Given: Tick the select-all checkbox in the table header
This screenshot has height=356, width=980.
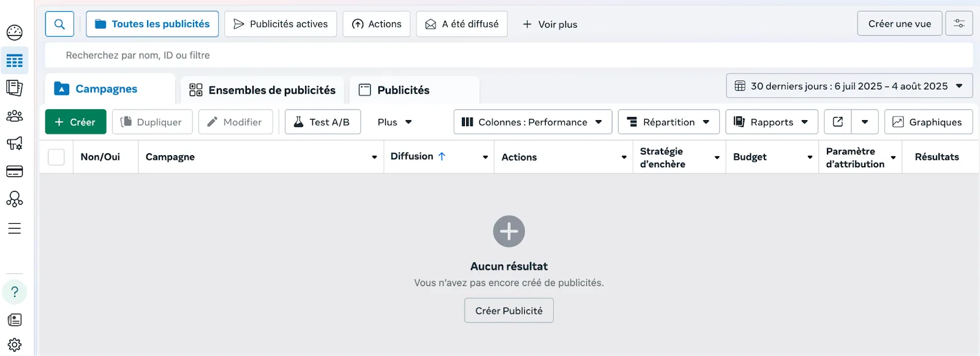Looking at the screenshot, I should tap(56, 157).
